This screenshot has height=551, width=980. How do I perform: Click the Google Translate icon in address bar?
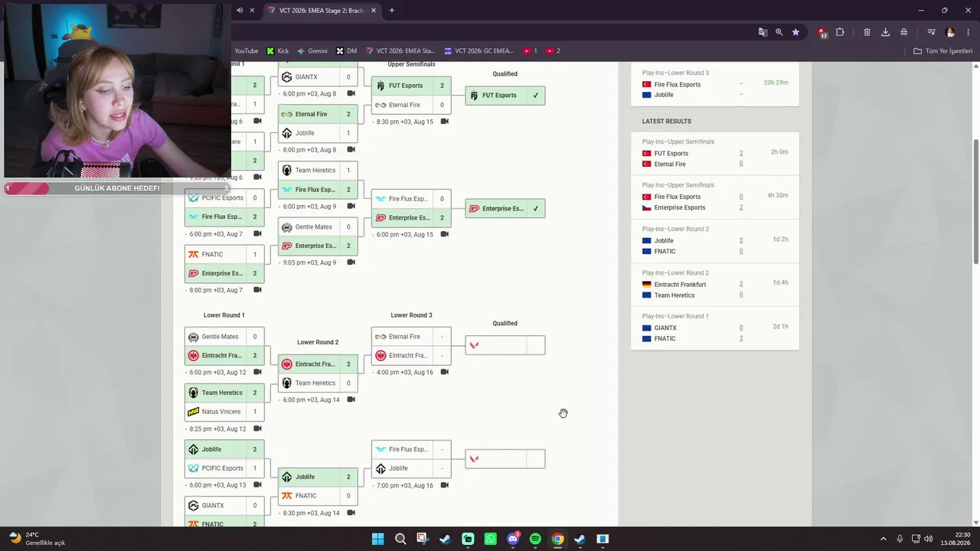763,32
